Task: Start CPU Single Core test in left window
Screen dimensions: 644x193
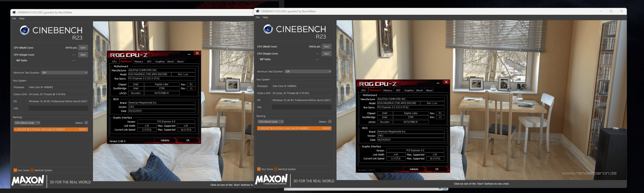Action: [x=83, y=54]
